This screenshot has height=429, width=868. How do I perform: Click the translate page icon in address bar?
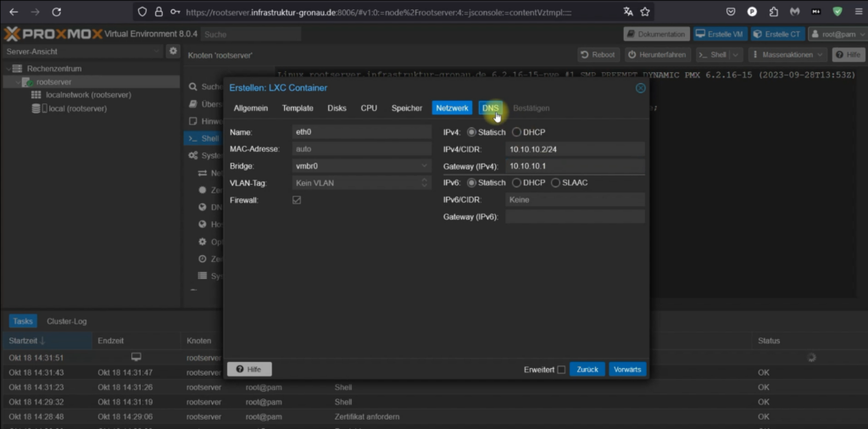627,12
